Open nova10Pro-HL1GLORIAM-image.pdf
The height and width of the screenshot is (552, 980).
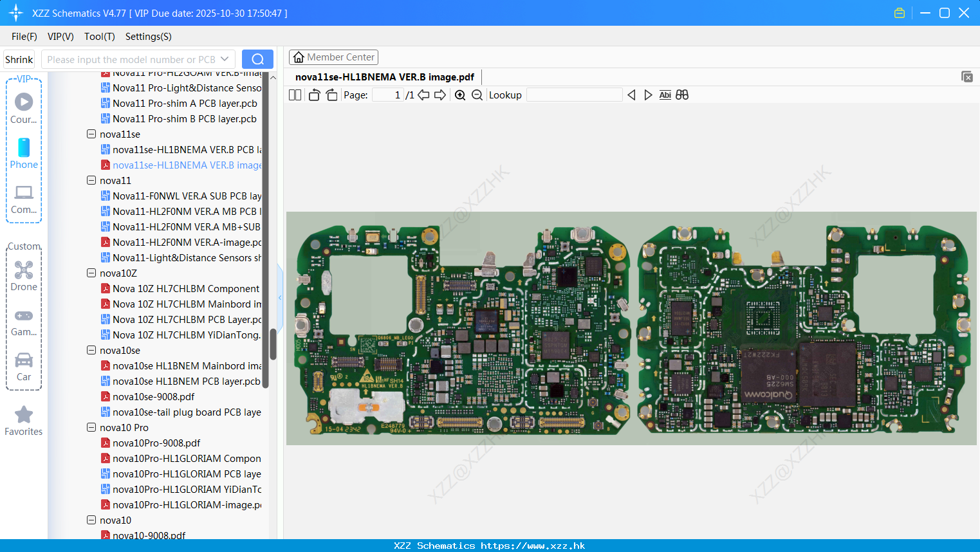click(181, 504)
